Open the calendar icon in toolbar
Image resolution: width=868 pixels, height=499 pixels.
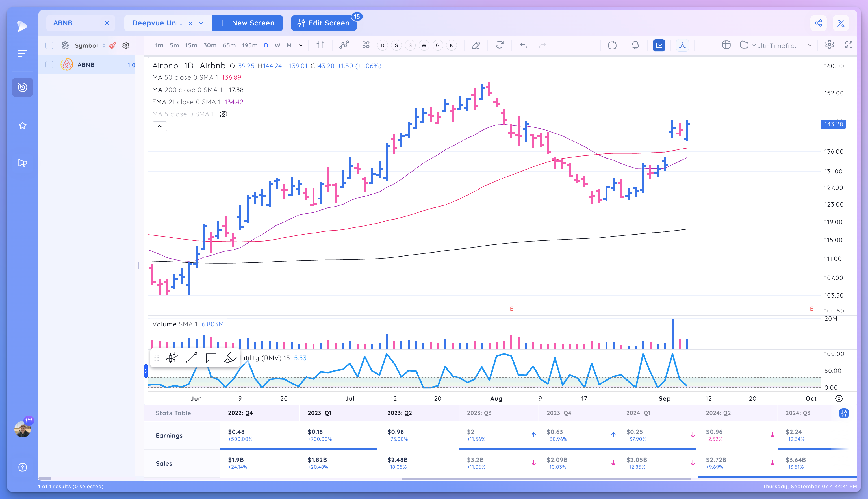[x=612, y=45]
